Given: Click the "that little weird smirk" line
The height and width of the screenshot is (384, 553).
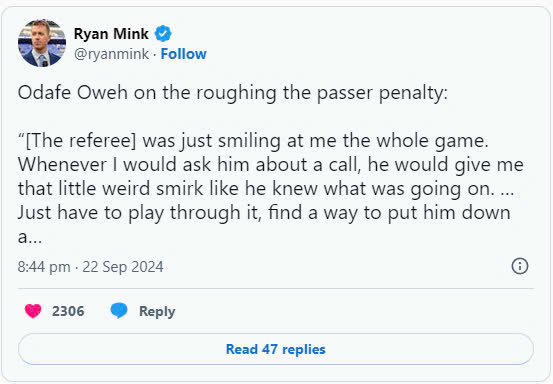Looking at the screenshot, I should pos(266,189).
